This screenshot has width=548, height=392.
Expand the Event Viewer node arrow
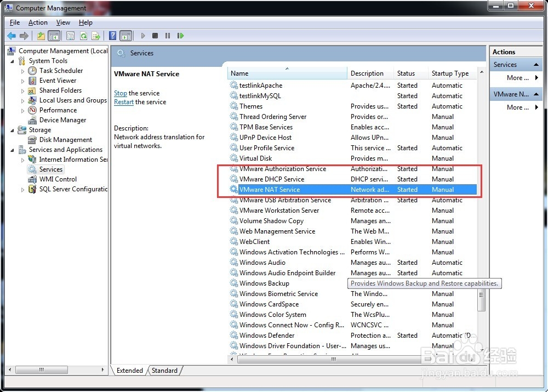tap(22, 81)
